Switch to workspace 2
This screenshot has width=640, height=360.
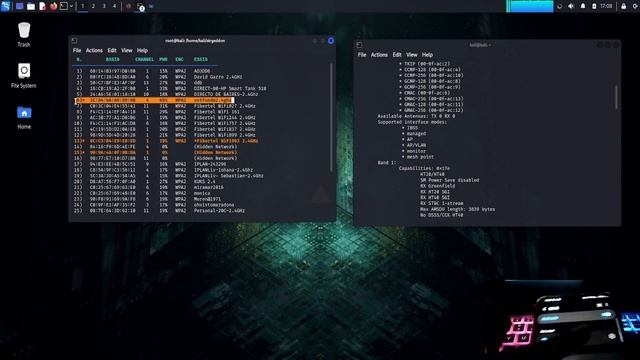(93, 6)
